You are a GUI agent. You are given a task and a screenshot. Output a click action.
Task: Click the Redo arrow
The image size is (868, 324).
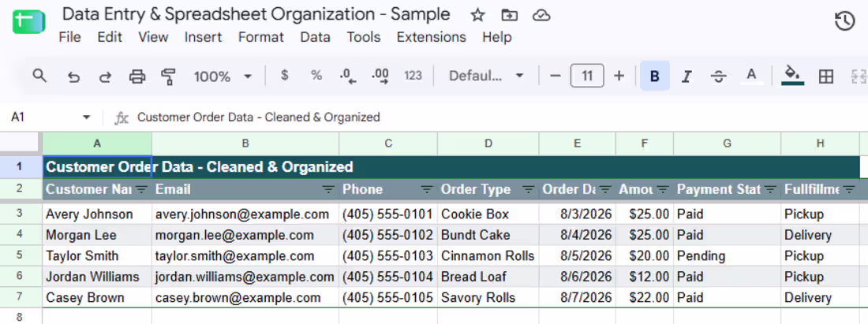[105, 76]
